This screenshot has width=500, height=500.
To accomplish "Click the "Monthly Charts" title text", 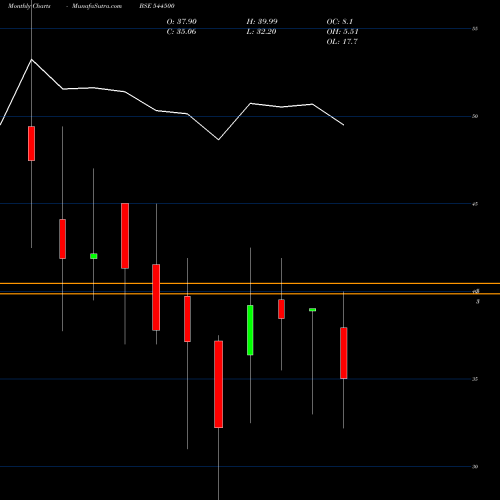I will [x=29, y=6].
